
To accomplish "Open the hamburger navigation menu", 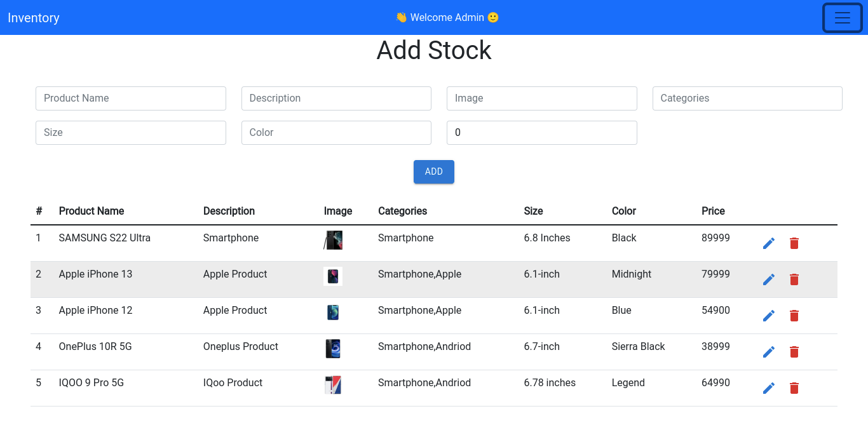I will coord(842,18).
